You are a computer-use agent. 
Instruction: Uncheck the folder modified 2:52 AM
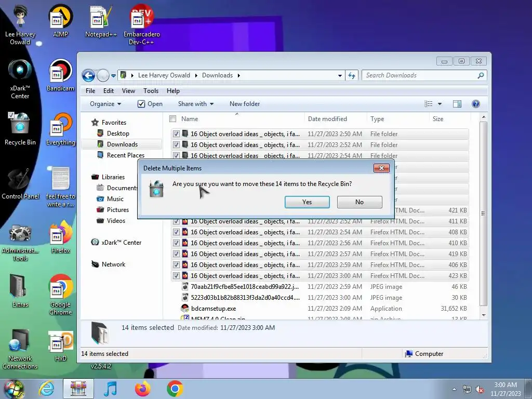click(x=176, y=144)
